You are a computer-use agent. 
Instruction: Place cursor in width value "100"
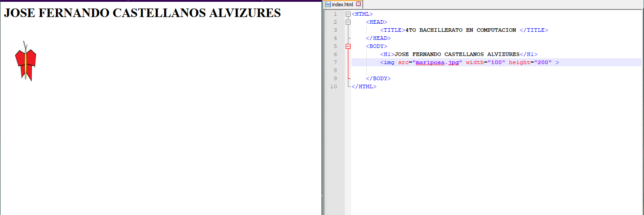496,63
